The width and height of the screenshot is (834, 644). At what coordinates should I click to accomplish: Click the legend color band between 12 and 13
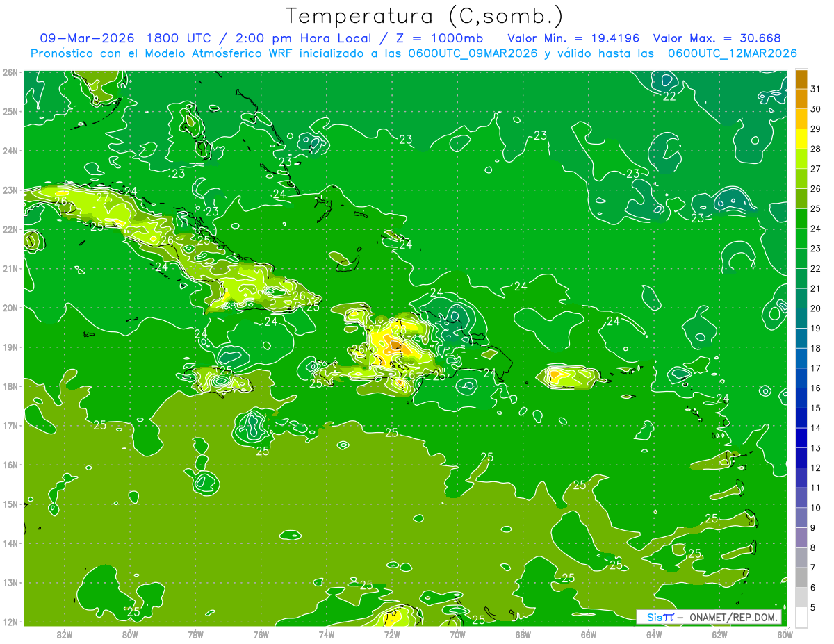(801, 458)
